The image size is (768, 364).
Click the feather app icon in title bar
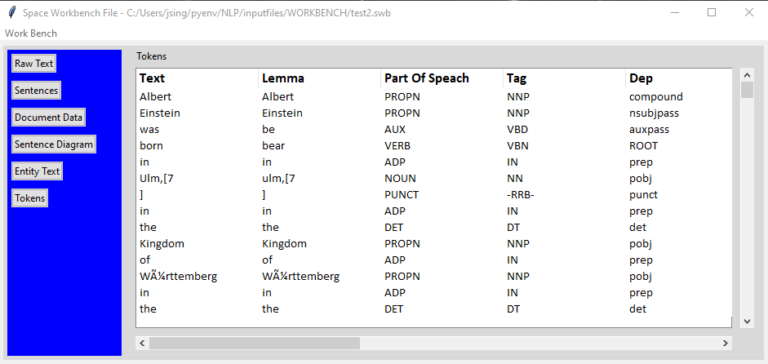point(12,12)
